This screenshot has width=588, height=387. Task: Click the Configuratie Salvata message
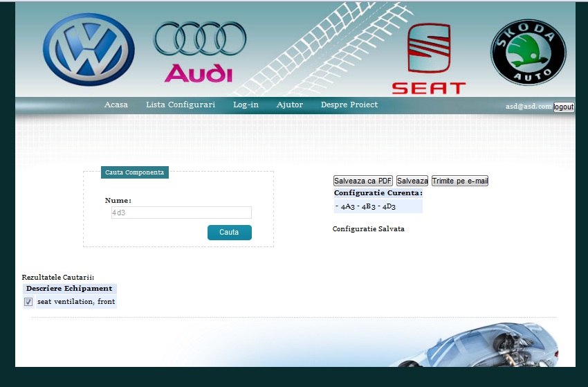(368, 228)
